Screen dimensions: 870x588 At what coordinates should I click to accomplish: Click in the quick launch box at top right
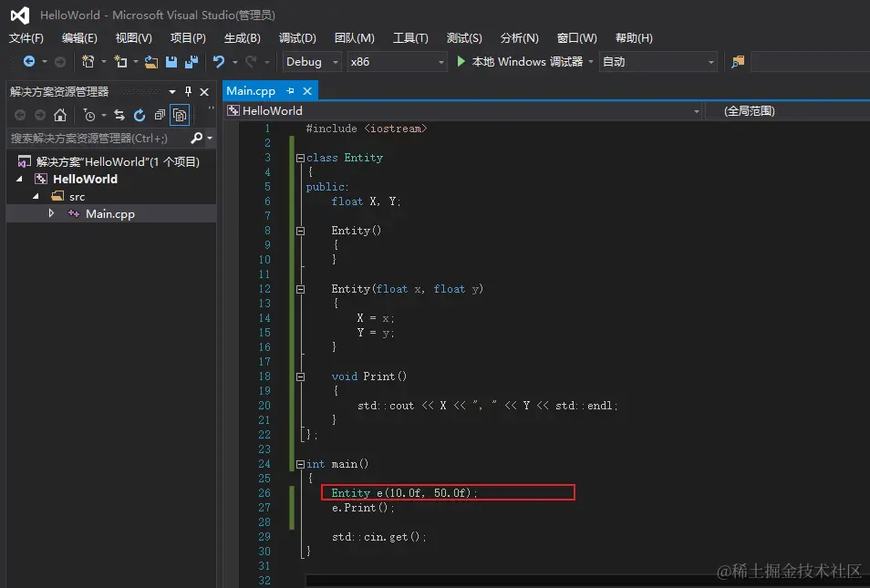(810, 62)
